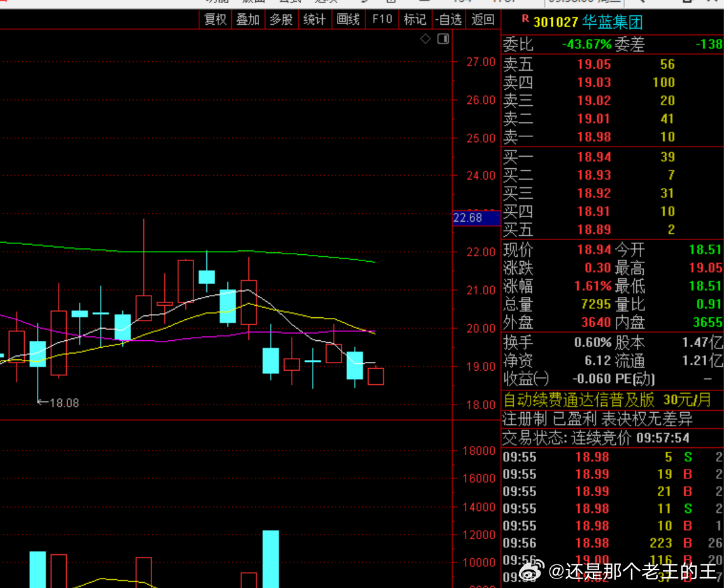Viewport: 724px width, 588px height.
Task: Open the F10 company info
Action: [382, 19]
